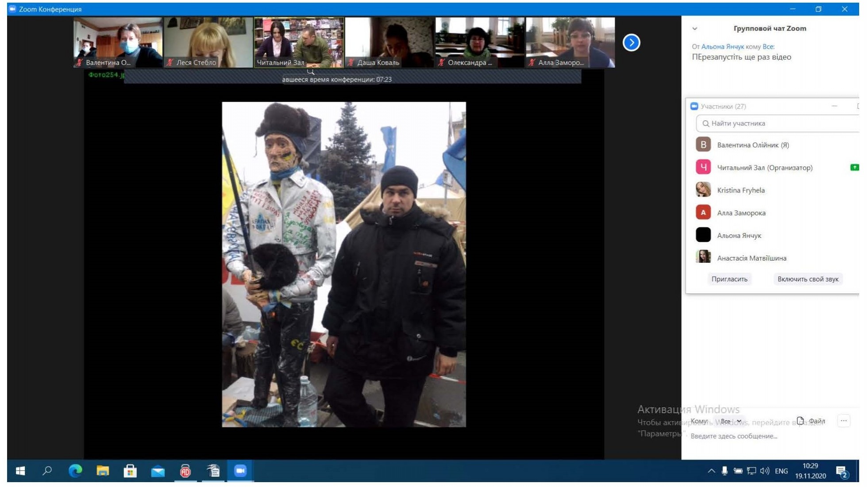Screen dimensions: 868x487
Task: Click the file attachment icon in chat
Action: click(x=800, y=421)
